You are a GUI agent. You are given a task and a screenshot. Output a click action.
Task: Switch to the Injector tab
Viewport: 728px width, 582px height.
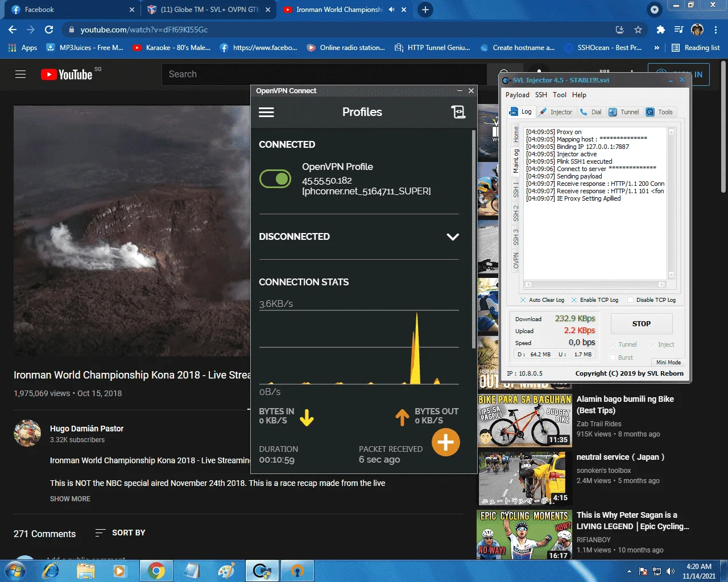tap(556, 112)
